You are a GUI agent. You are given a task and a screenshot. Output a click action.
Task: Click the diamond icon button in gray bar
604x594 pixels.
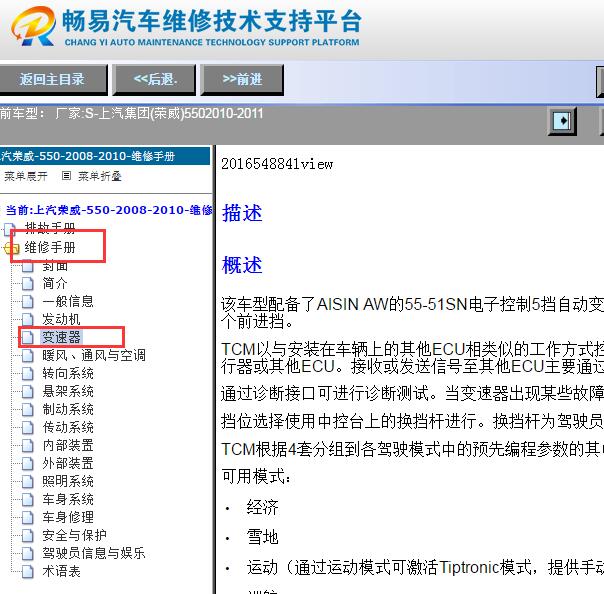(x=562, y=121)
